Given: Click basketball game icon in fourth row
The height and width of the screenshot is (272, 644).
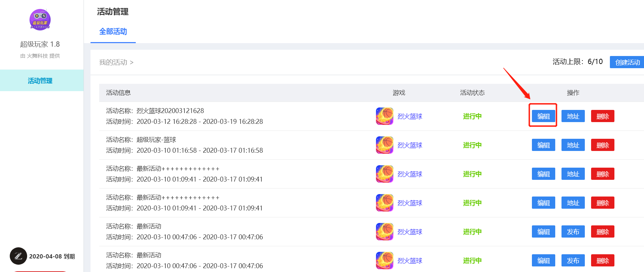Looking at the screenshot, I should [x=384, y=203].
